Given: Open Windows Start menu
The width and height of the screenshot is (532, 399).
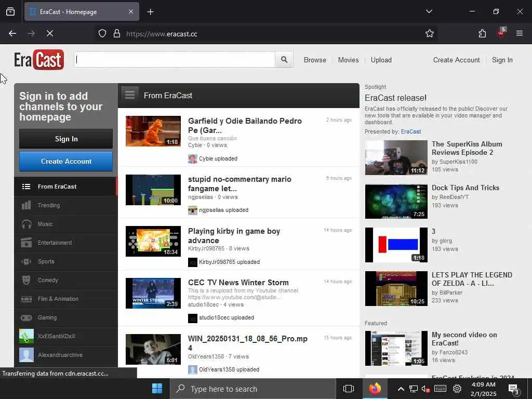Looking at the screenshot, I should pyautogui.click(x=157, y=389).
